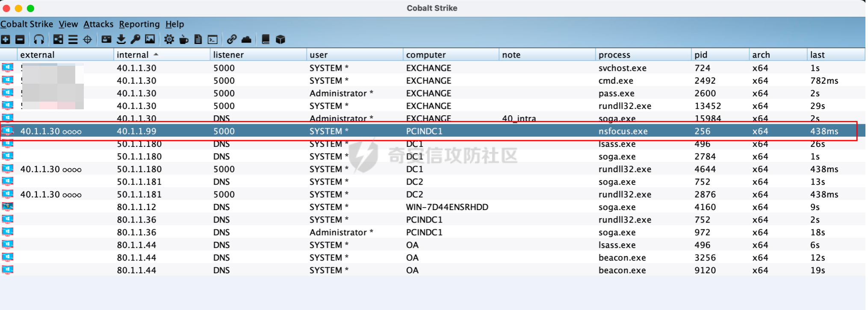
Task: Click the beacon icon of cmd.exe row
Action: pos(8,80)
